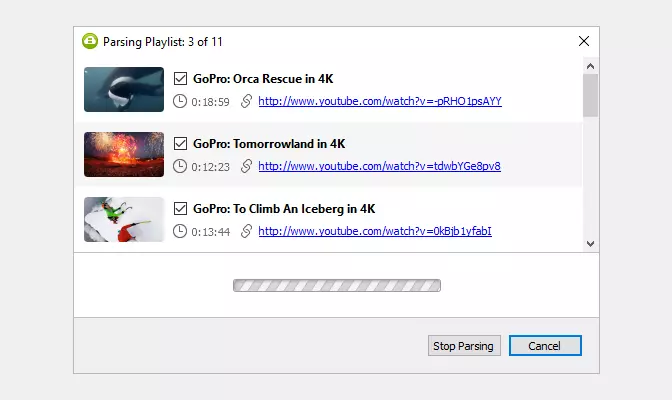Click link icon for Orca Rescue URL

tap(246, 101)
